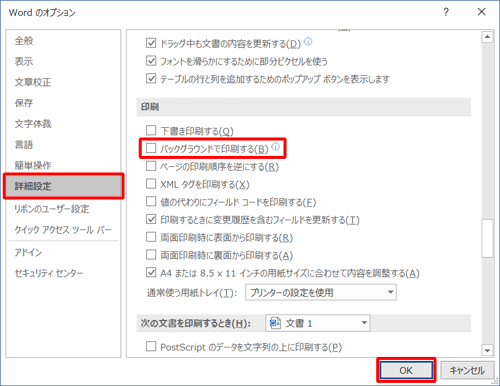The image size is (500, 386).
Task: Enable 値の代わりにフィールド コードを印刷する checkbox
Action: 151,201
